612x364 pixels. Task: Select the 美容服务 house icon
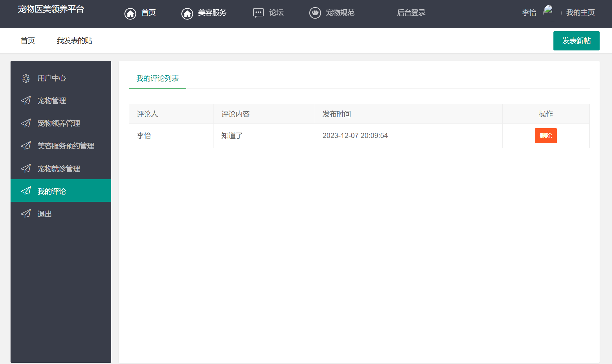[187, 13]
